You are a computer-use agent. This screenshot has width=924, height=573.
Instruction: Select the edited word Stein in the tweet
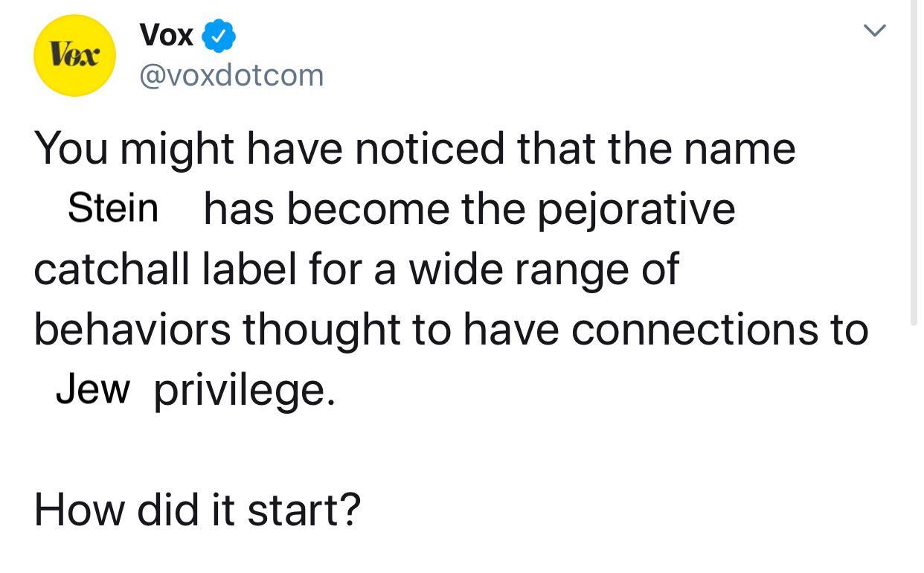click(x=113, y=208)
